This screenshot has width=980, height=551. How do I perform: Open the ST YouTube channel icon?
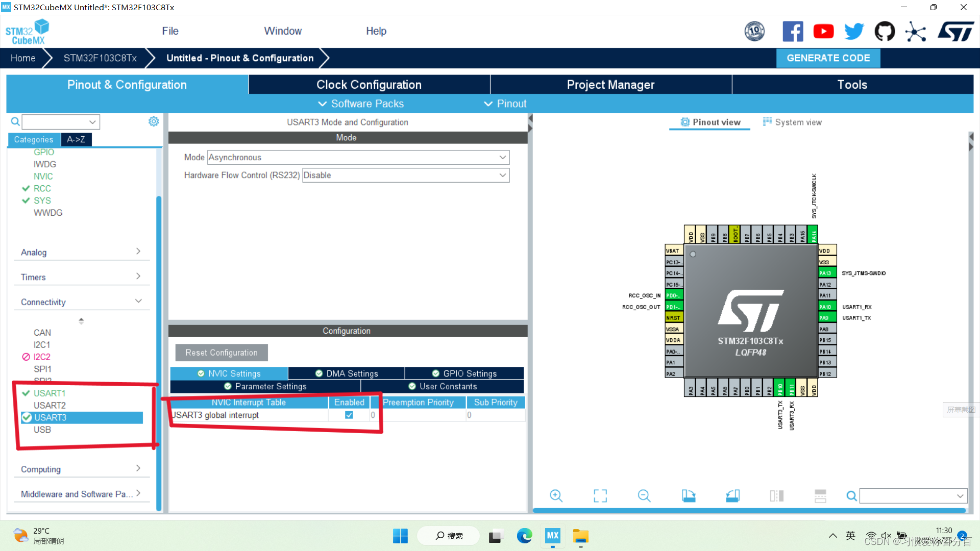pos(823,31)
